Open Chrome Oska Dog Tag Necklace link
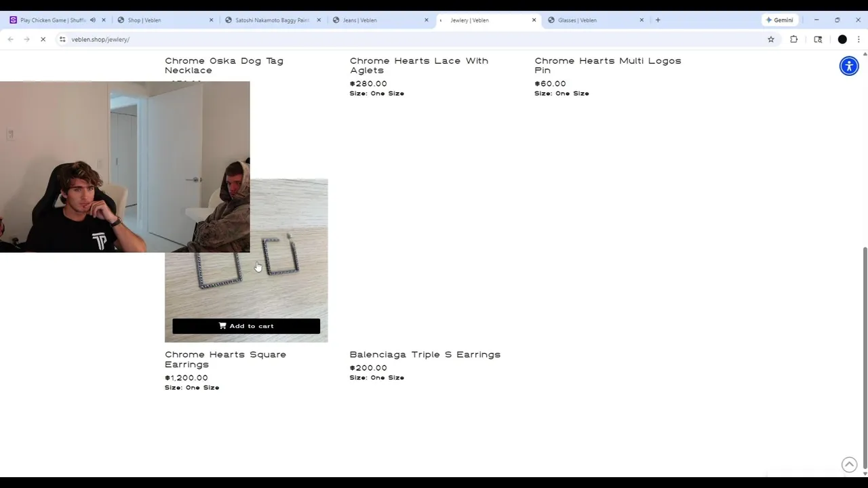The height and width of the screenshot is (488, 868). [x=224, y=66]
